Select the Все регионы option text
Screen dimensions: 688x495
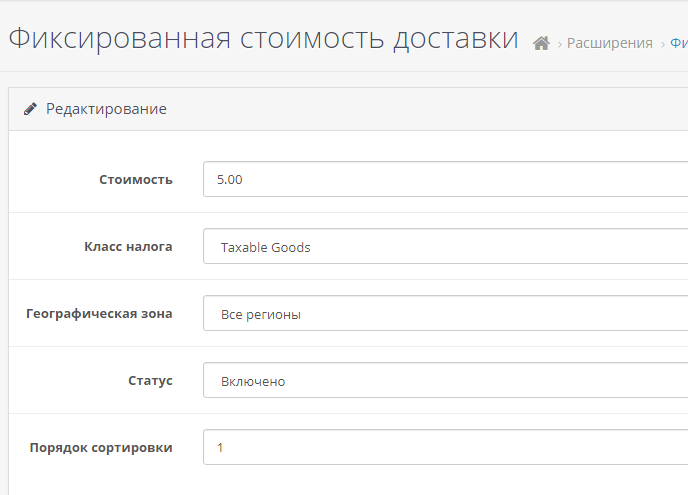pos(261,315)
